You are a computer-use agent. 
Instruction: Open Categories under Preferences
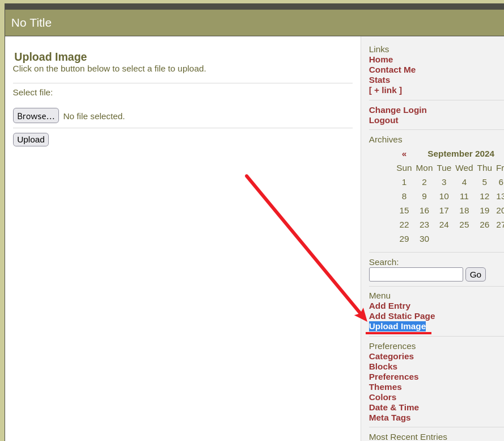[391, 356]
